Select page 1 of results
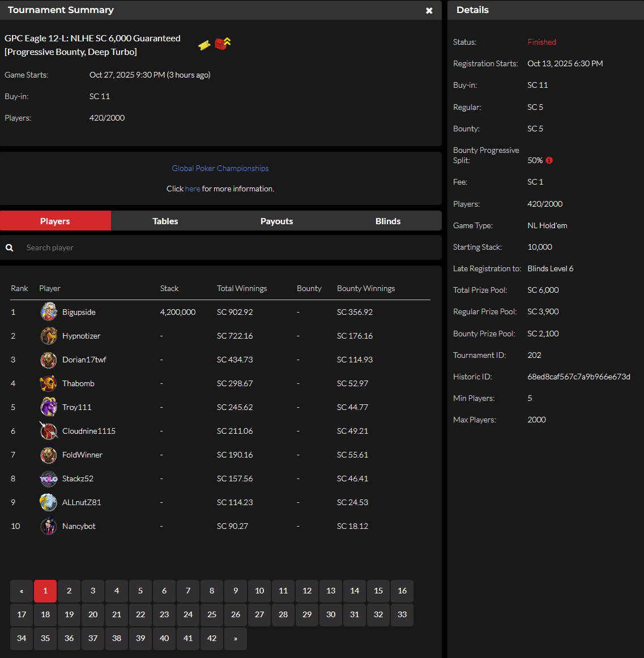Screen dimensions: 644x658 (x=45, y=591)
